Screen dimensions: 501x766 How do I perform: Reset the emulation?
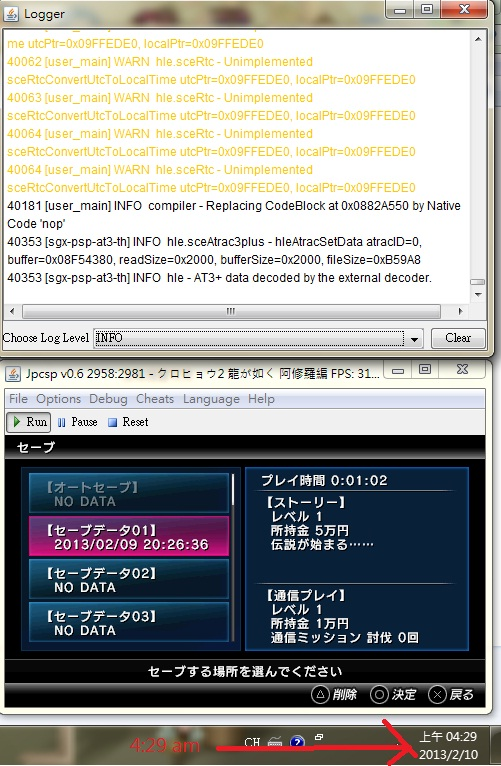pos(128,422)
